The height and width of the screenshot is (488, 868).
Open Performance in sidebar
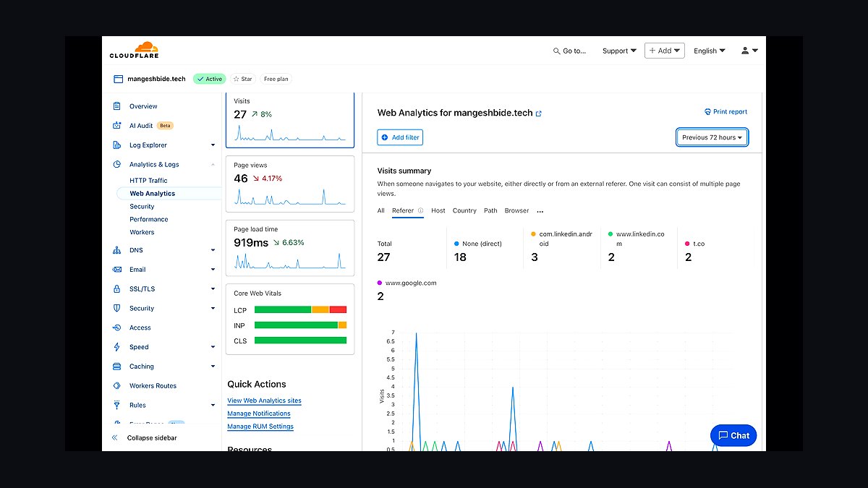[x=149, y=220]
